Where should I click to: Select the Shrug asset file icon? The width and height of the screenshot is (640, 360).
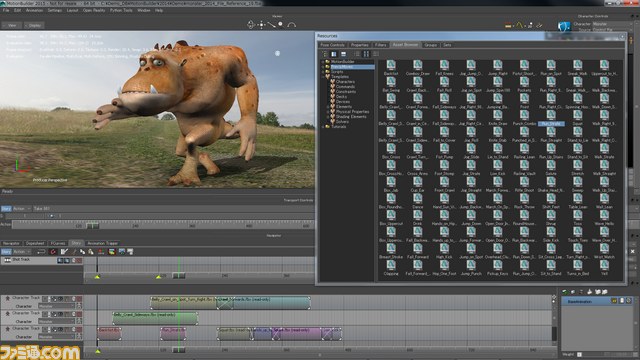pyautogui.click(x=551, y=215)
